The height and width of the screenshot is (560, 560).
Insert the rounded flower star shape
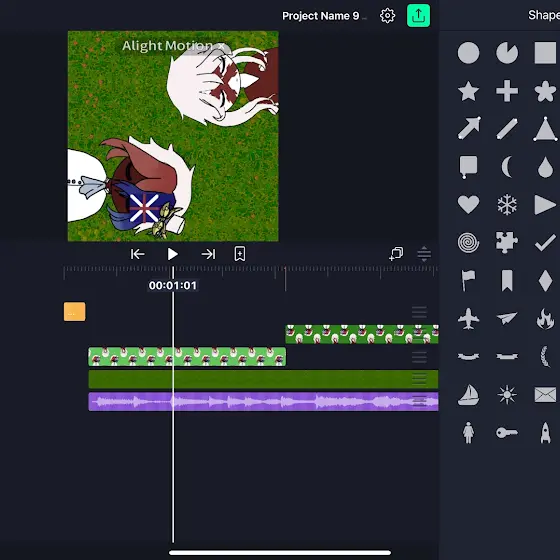(x=545, y=91)
